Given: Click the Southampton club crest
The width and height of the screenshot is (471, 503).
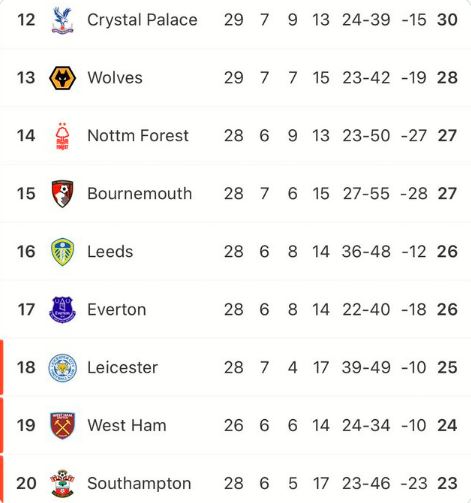Looking at the screenshot, I should click(62, 483).
